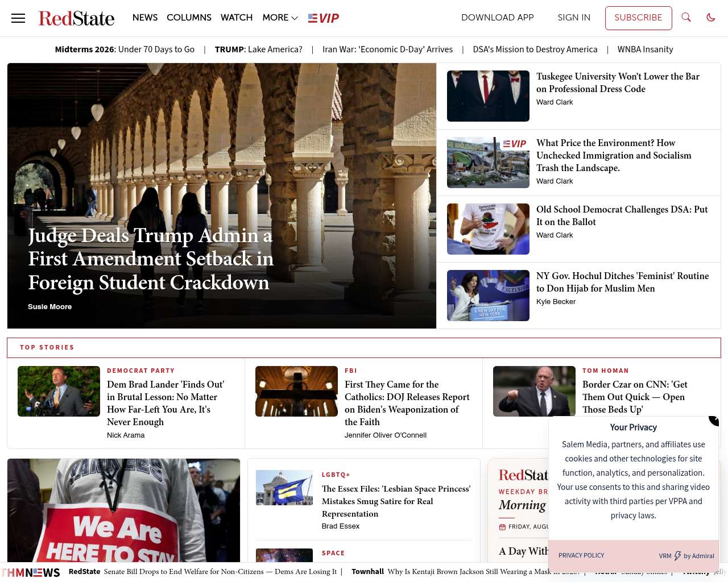Open the crucifix story thumbnail
Viewport: 728px width, 582px height.
coord(296,391)
